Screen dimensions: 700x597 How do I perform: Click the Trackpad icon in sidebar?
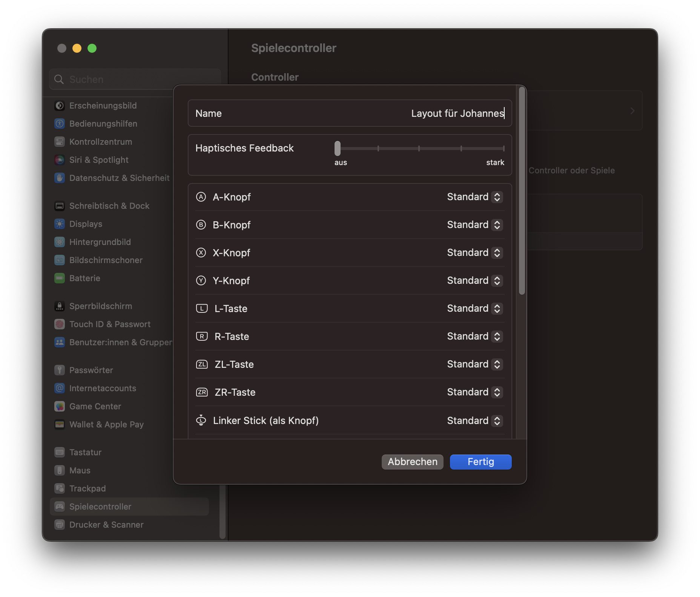(x=60, y=488)
